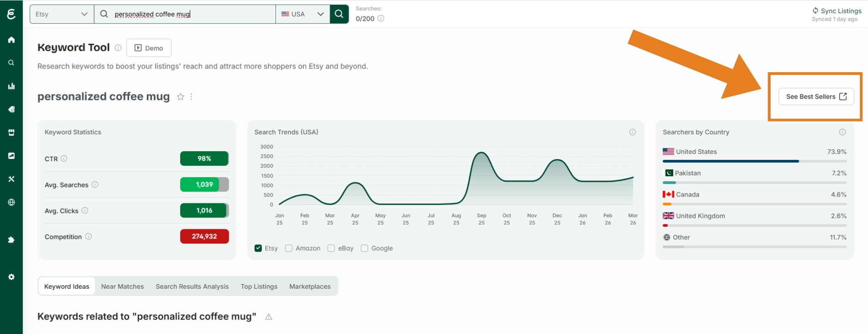This screenshot has height=334, width=868.
Task: Click the Searchers by Country info icon
Action: (842, 132)
